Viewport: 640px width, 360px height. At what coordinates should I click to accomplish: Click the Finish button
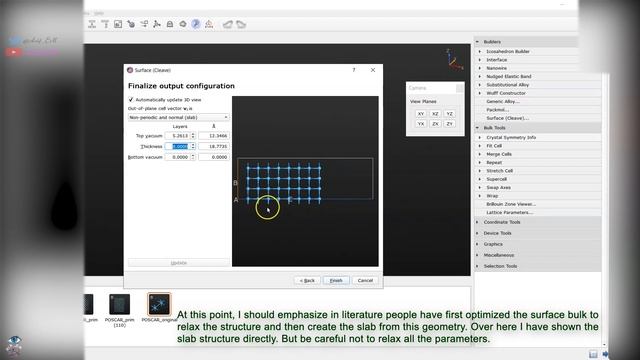pyautogui.click(x=336, y=280)
